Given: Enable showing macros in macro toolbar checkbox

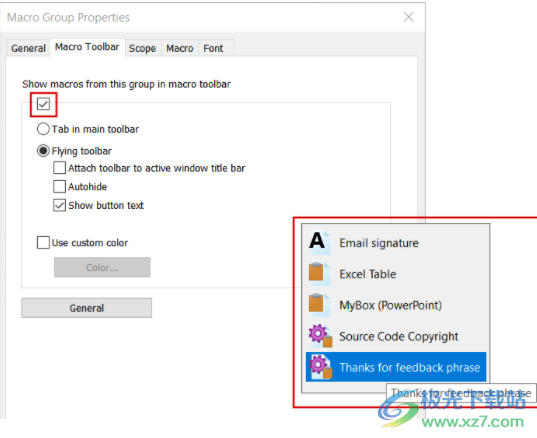Looking at the screenshot, I should pos(43,104).
